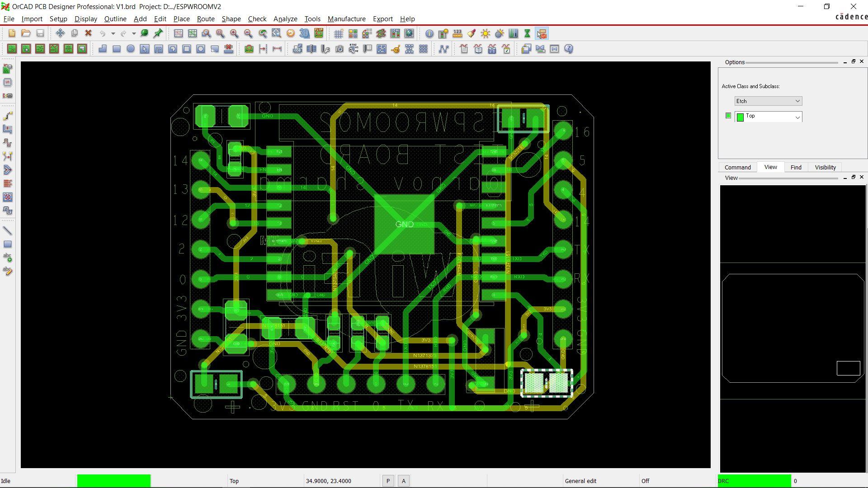The height and width of the screenshot is (488, 868).
Task: Click the place component U1 icon
Action: 8,82
